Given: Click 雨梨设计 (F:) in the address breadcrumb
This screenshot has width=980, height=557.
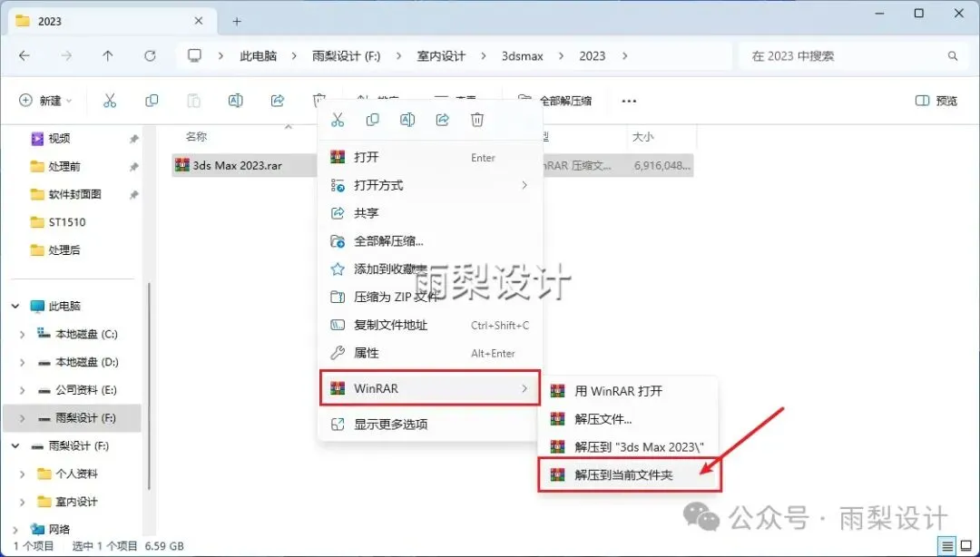Looking at the screenshot, I should click(x=347, y=55).
